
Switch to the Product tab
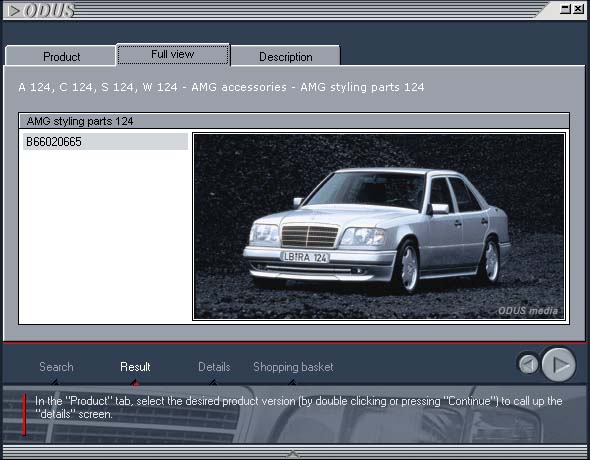pos(61,56)
